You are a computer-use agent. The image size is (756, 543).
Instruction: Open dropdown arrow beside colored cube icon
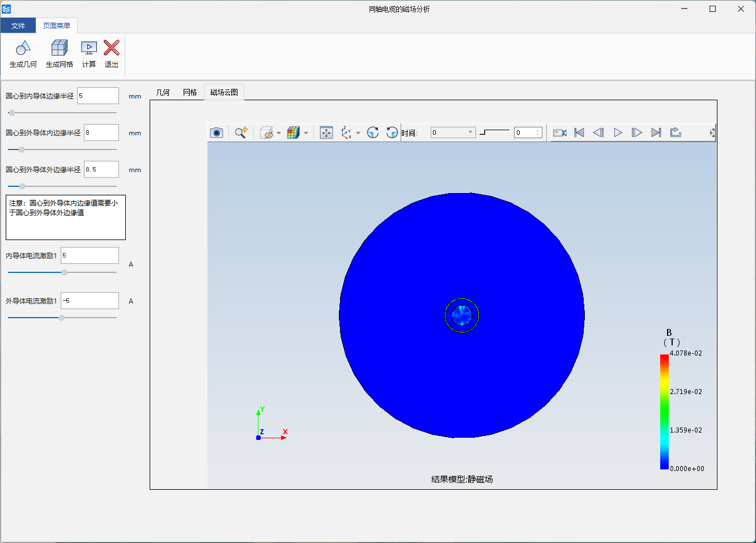pos(306,133)
